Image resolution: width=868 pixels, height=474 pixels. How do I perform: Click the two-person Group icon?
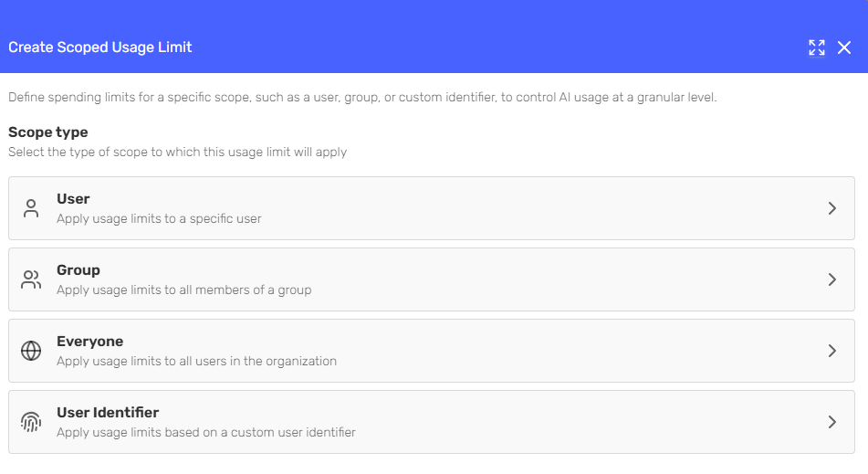tap(31, 279)
